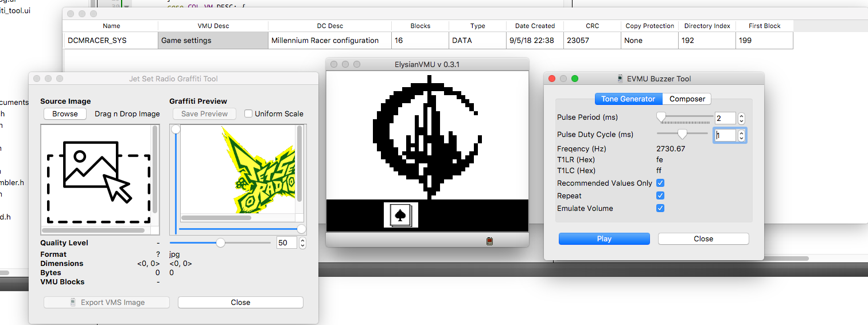Click the quality level field showing 50
Image resolution: width=868 pixels, height=325 pixels.
(x=286, y=242)
